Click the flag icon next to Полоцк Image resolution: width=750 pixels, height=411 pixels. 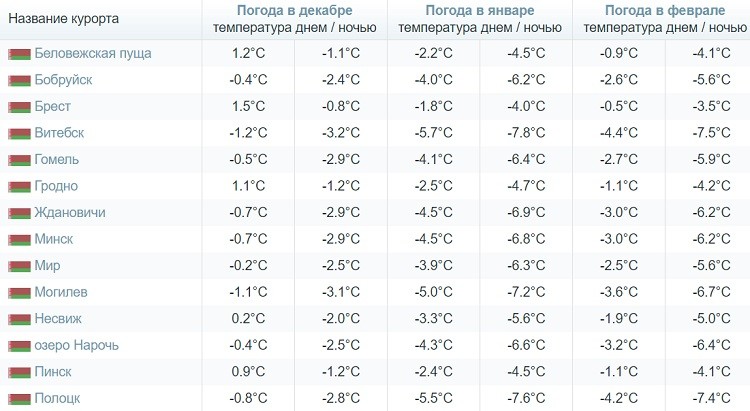coord(18,398)
